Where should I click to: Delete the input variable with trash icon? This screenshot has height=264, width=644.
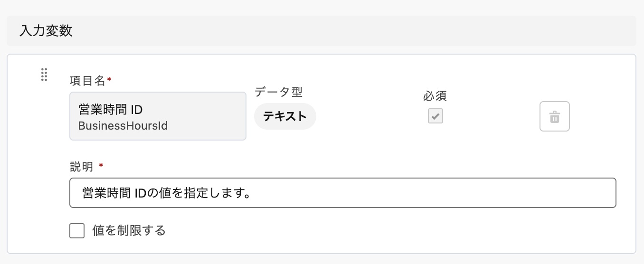554,116
